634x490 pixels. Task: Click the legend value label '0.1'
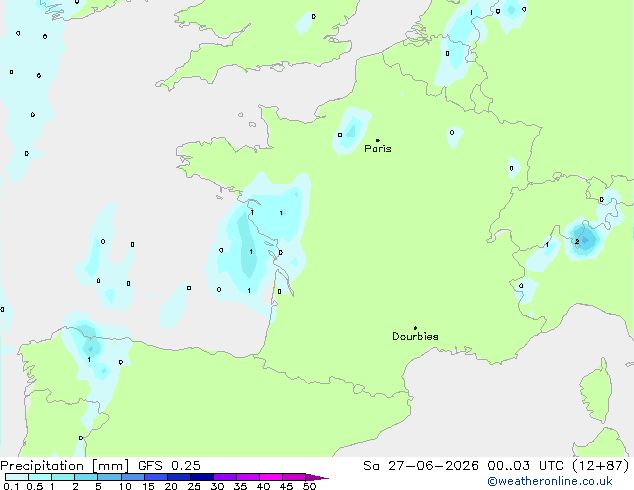point(11,486)
